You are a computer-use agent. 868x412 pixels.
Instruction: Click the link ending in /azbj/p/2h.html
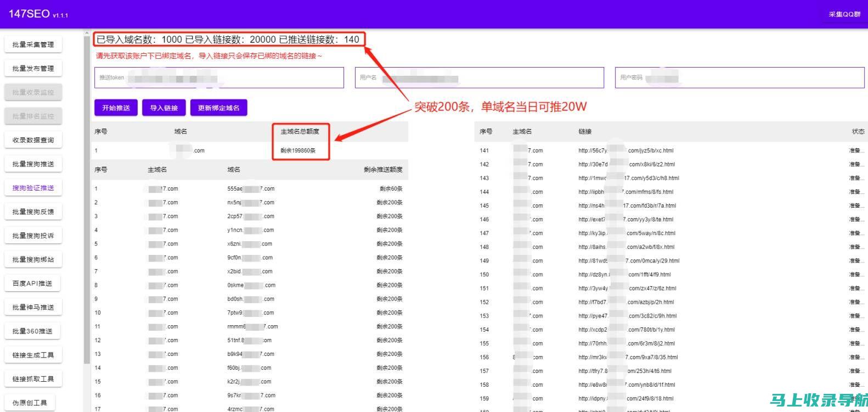tap(626, 302)
